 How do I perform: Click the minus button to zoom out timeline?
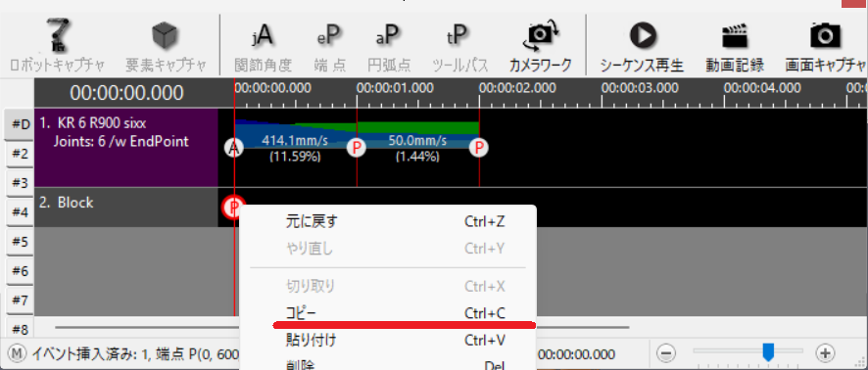(667, 352)
